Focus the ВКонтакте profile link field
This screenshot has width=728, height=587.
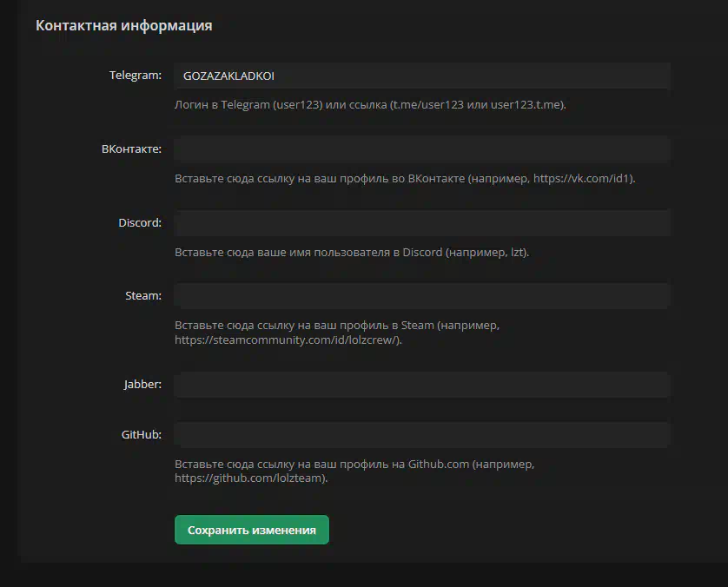[421, 149]
